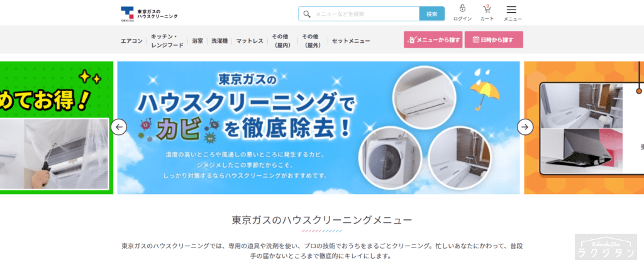The image size is (644, 267).
Task: Open the ログイン lock icon
Action: tap(462, 8)
